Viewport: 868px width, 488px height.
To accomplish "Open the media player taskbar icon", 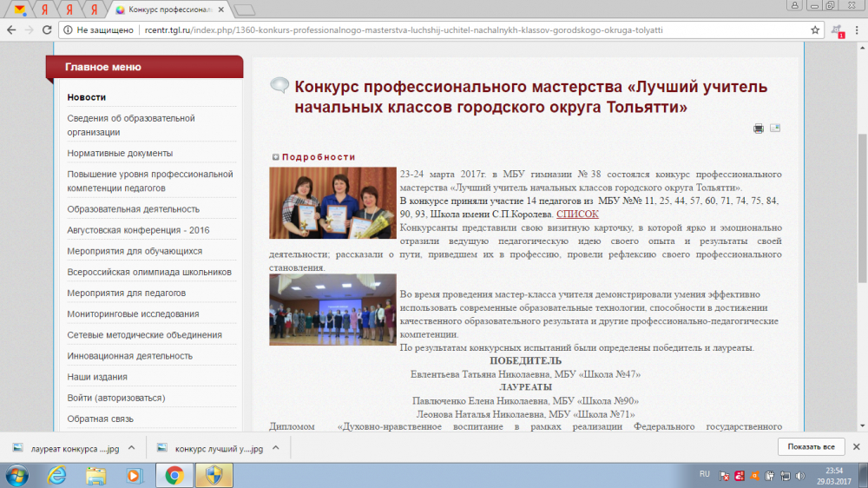I will 134,475.
